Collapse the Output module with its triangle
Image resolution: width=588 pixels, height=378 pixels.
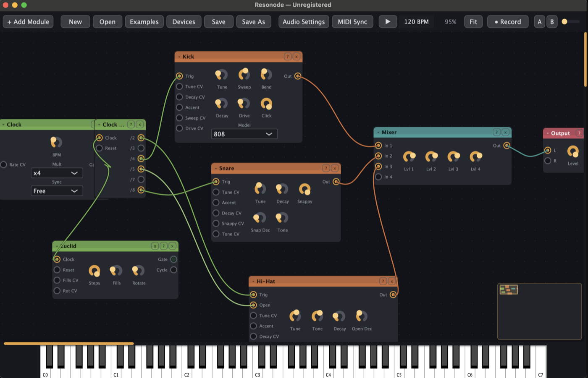[x=548, y=133]
